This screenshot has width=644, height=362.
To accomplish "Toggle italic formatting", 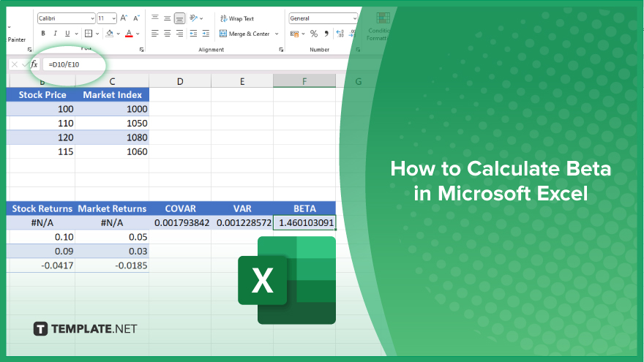I will [55, 34].
